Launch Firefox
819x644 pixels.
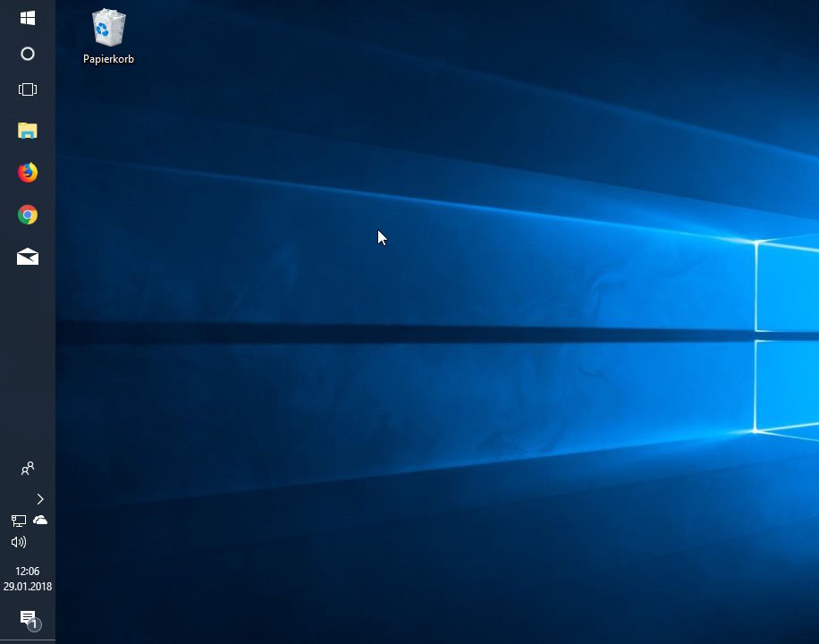coord(27,173)
